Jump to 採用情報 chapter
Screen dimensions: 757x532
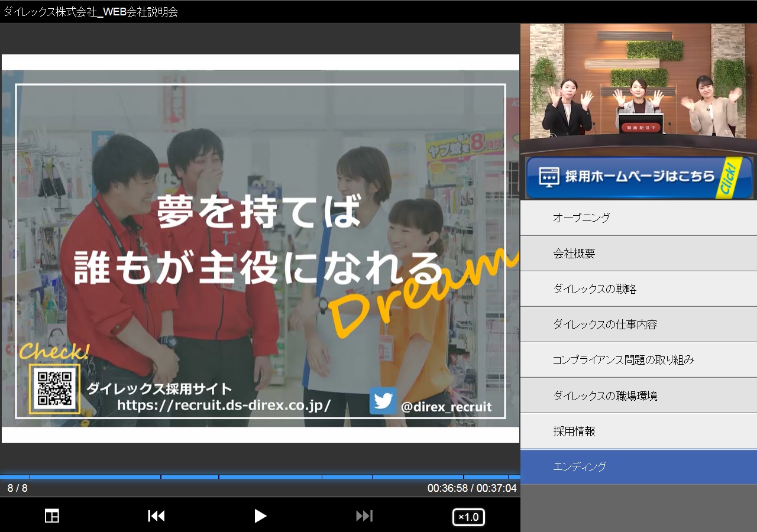639,431
